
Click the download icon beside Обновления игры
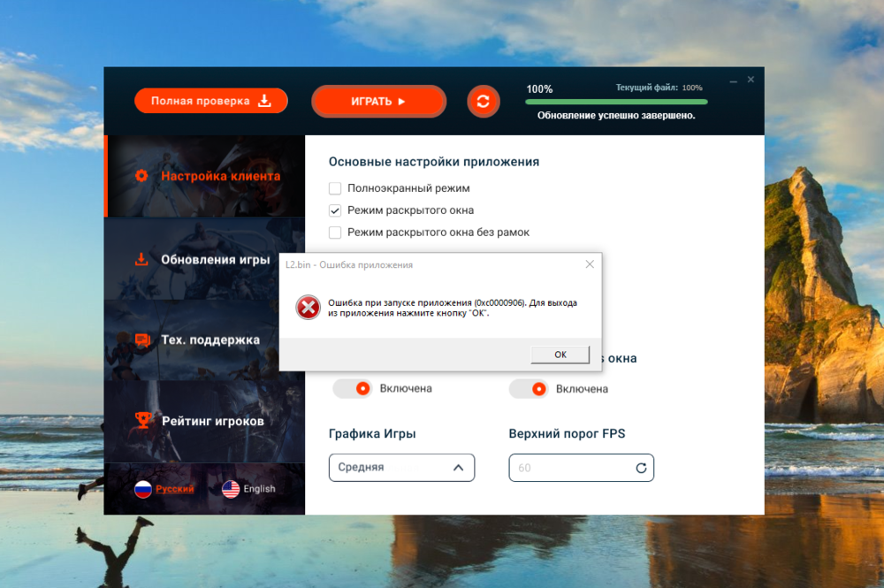click(x=141, y=260)
